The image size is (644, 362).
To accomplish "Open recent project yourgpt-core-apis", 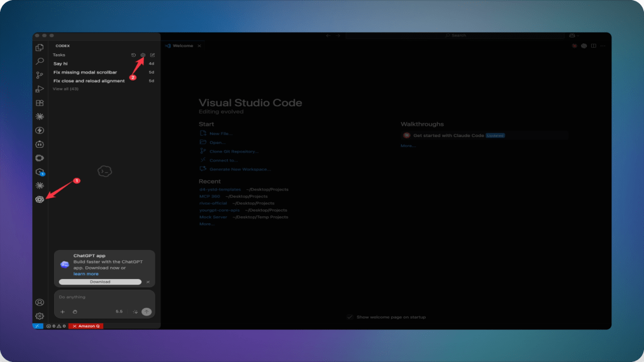I will click(x=219, y=210).
